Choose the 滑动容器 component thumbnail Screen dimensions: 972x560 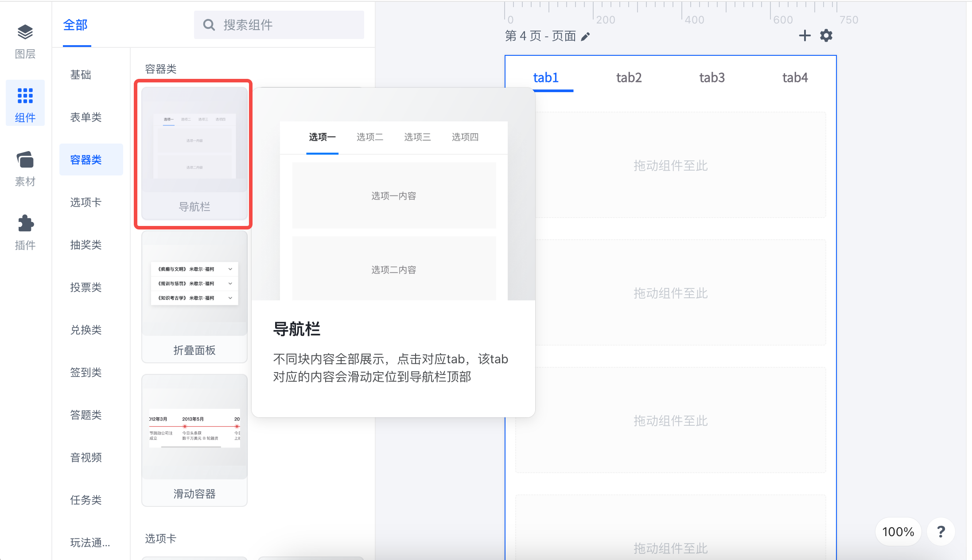194,440
